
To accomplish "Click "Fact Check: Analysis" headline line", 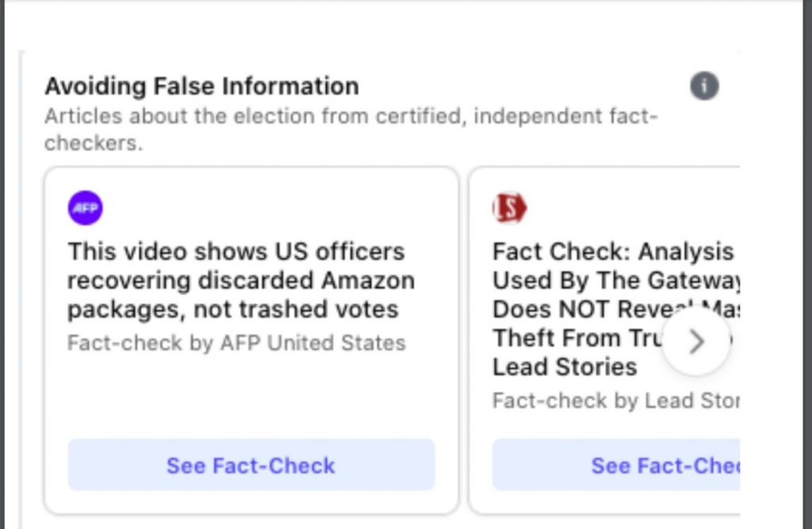I will [613, 252].
